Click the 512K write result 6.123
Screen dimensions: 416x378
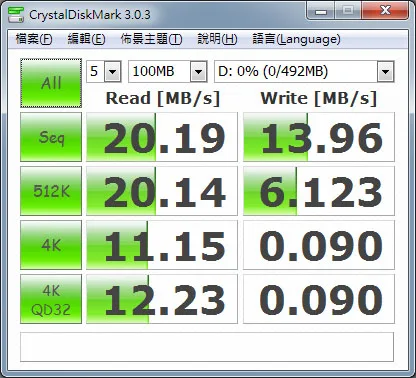click(x=319, y=191)
